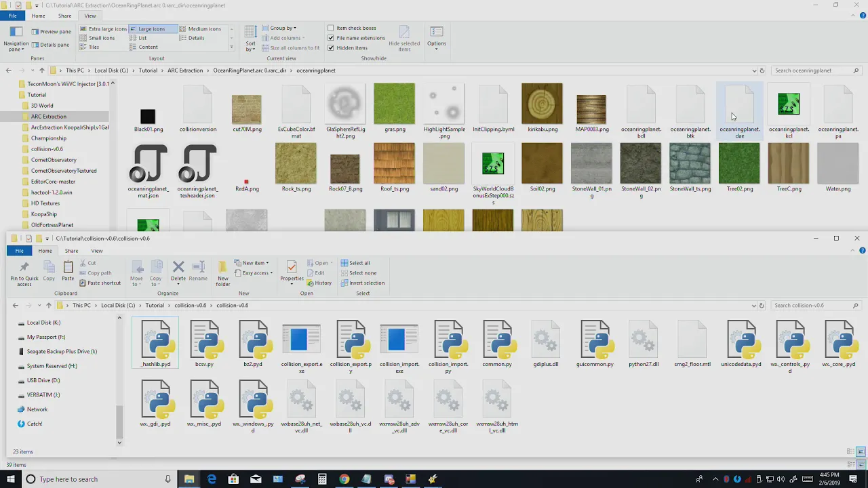Screen dimensions: 868x488
Task: Switch layout to Content view
Action: pyautogui.click(x=144, y=47)
